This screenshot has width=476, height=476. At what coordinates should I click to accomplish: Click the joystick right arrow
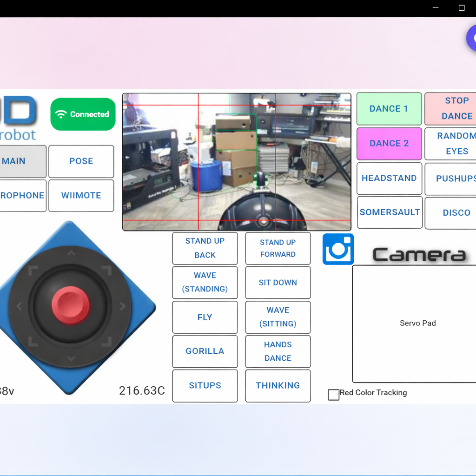123,306
